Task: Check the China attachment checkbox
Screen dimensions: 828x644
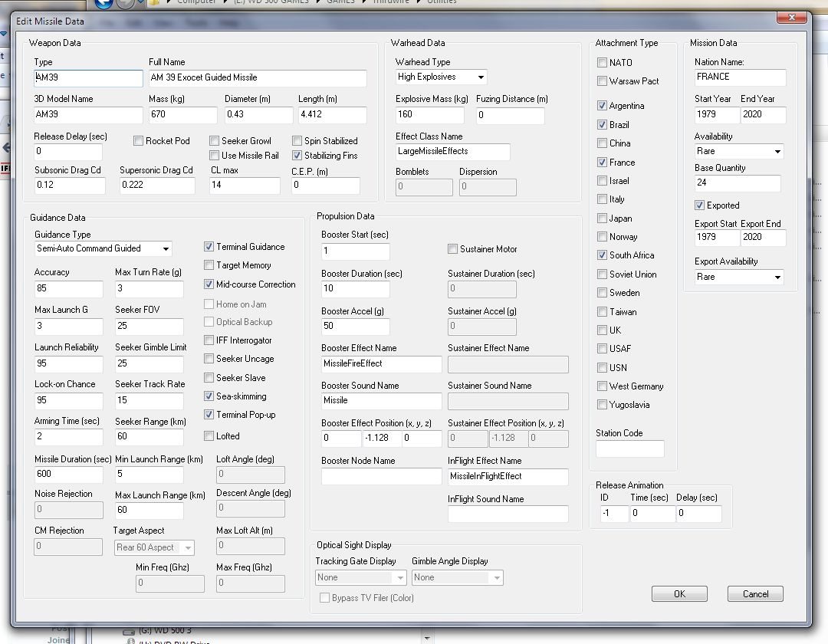Action: pos(602,143)
